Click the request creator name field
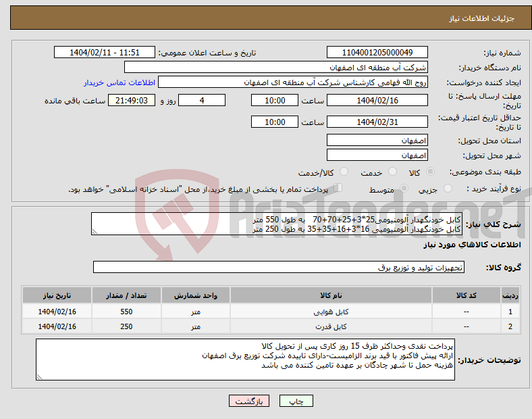This screenshot has width=532, height=419. pos(293,82)
